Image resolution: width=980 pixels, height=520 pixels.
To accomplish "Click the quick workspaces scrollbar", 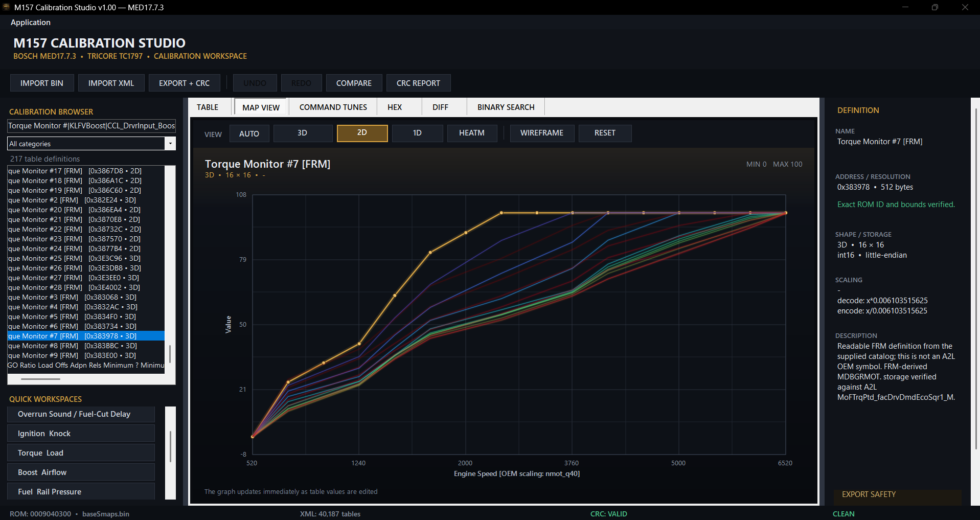I will coord(170,446).
